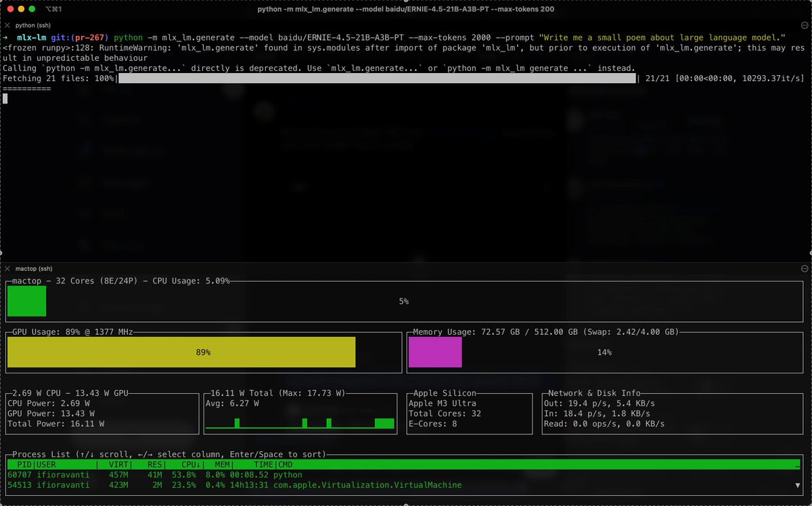The width and height of the screenshot is (812, 506).
Task: Select the python process row 60707
Action: click(404, 475)
